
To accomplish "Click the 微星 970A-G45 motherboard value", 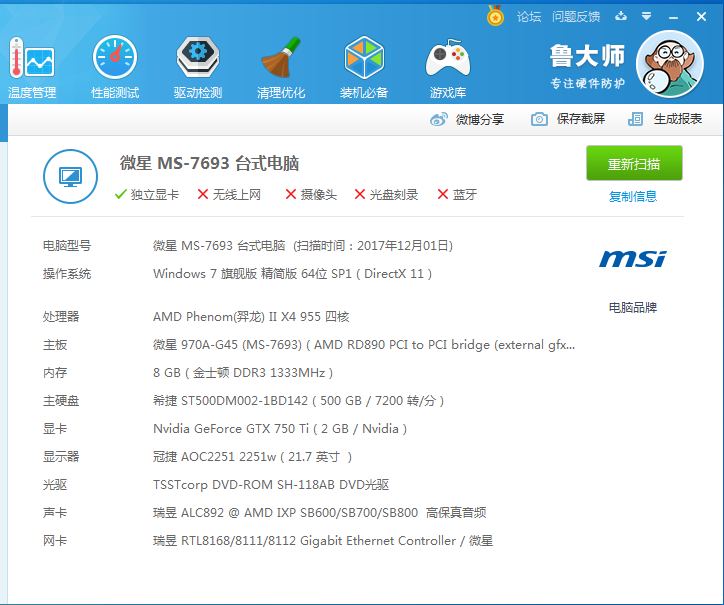I will tap(364, 345).
